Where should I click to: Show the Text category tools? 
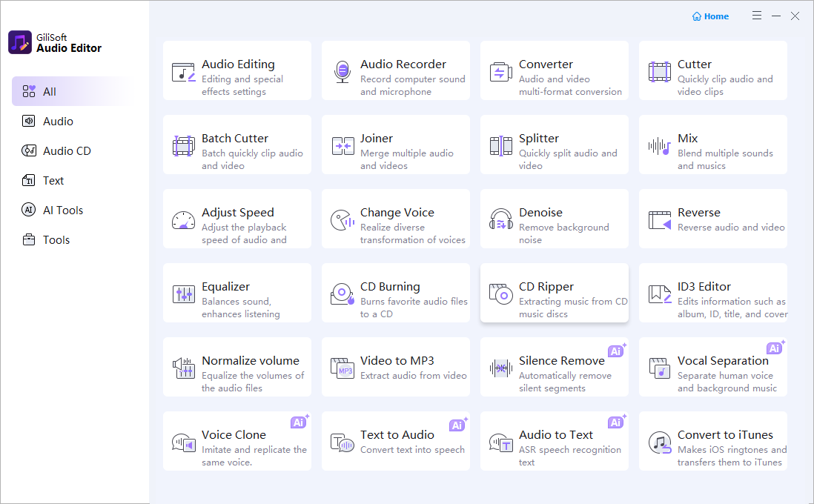72,180
